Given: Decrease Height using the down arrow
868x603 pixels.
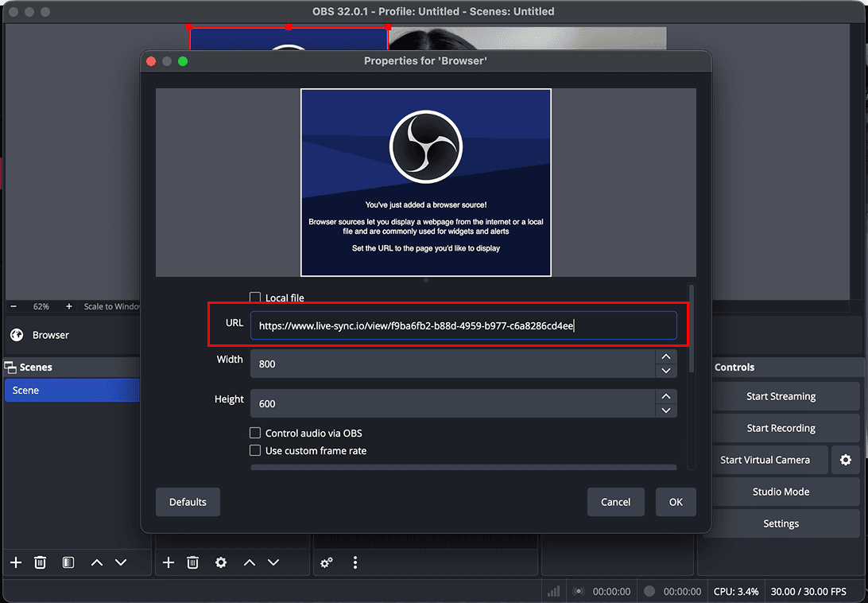Looking at the screenshot, I should [x=666, y=410].
